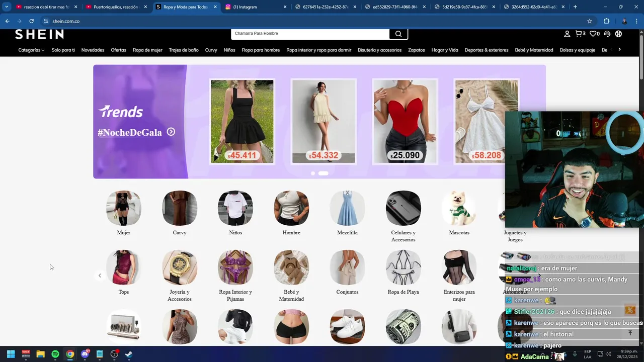Open the wishlist heart icon
Screen dimensions: 644x362
click(x=594, y=34)
